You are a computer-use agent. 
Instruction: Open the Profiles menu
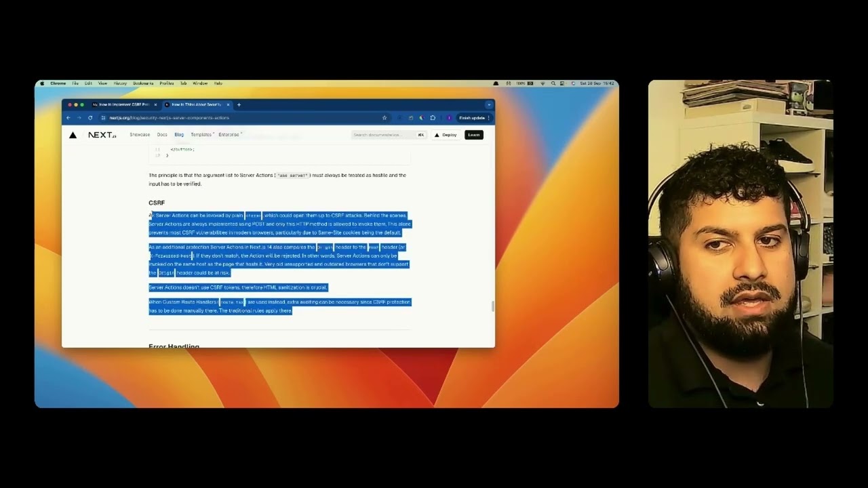pos(167,83)
